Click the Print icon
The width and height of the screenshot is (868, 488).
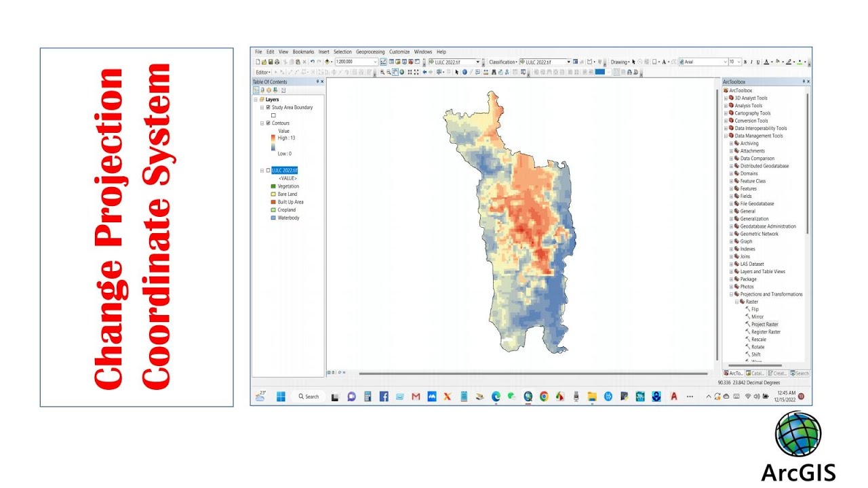click(x=277, y=62)
